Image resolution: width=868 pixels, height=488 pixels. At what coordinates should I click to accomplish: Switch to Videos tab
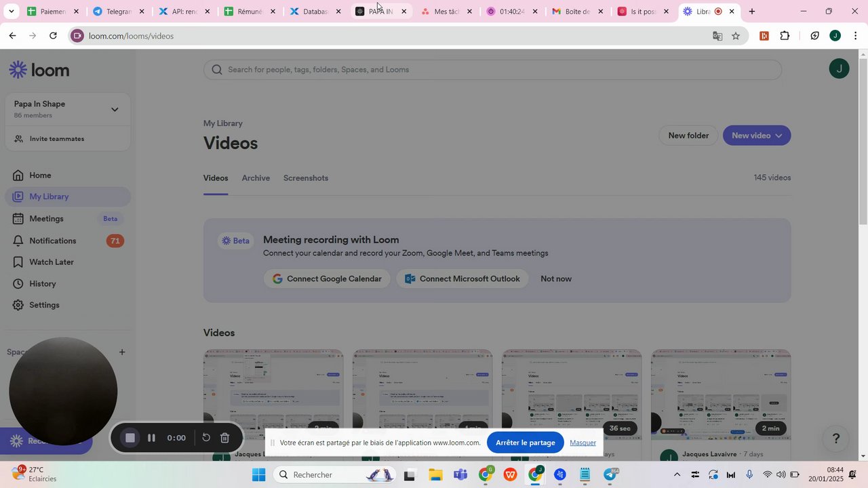click(216, 178)
